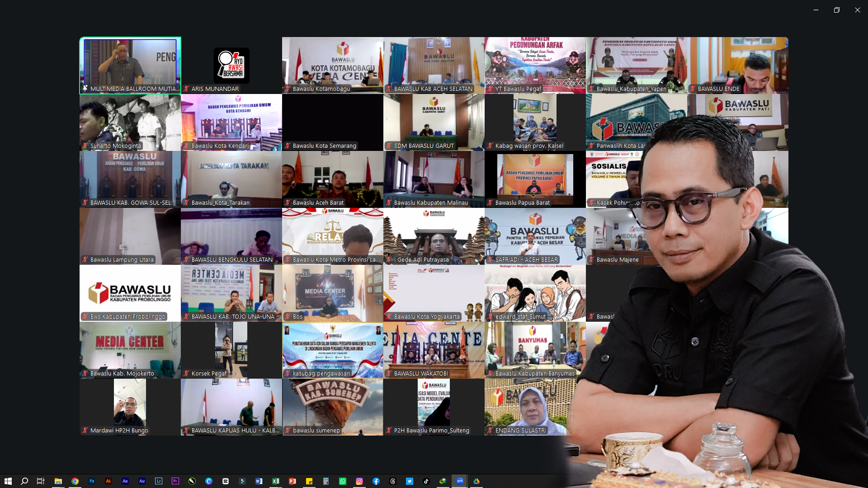This screenshot has height=488, width=868.
Task: Click the name label 'BAWASLU BENGKULU SELATAN'
Action: click(232, 260)
